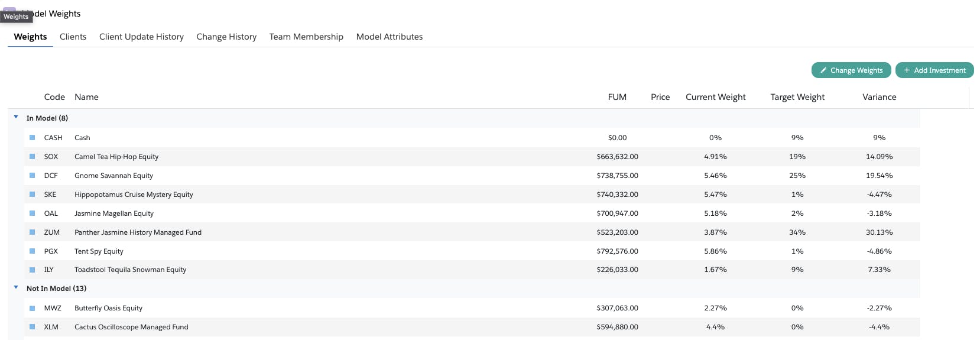Viewport: 980px width, 340px height.
Task: Open the Change History tab
Action: 226,37
